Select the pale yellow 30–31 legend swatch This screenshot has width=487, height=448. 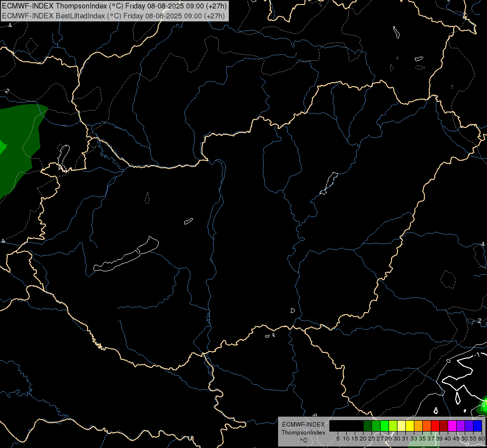401,426
